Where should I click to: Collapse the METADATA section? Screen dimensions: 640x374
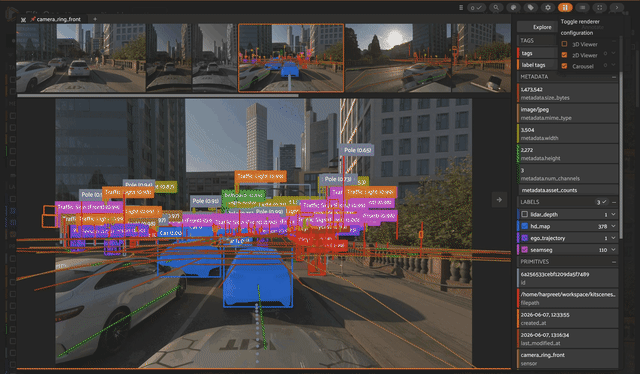(613, 77)
